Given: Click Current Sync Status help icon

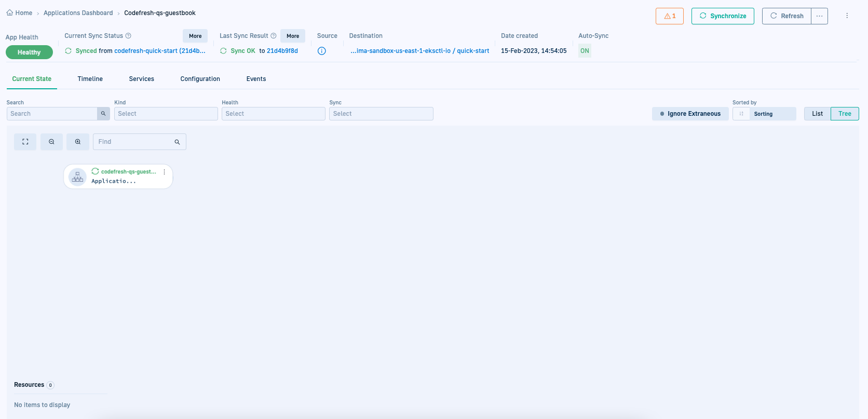Looking at the screenshot, I should click(128, 36).
